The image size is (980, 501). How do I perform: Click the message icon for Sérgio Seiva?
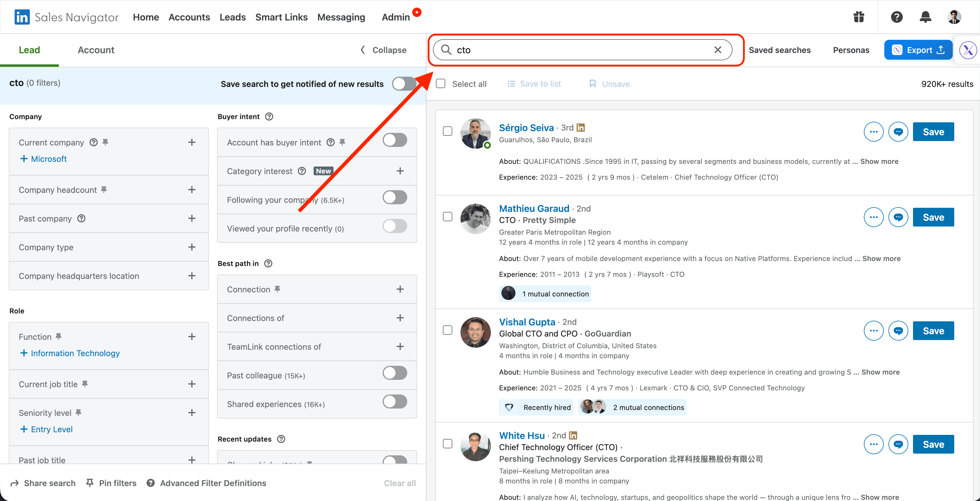pos(898,132)
